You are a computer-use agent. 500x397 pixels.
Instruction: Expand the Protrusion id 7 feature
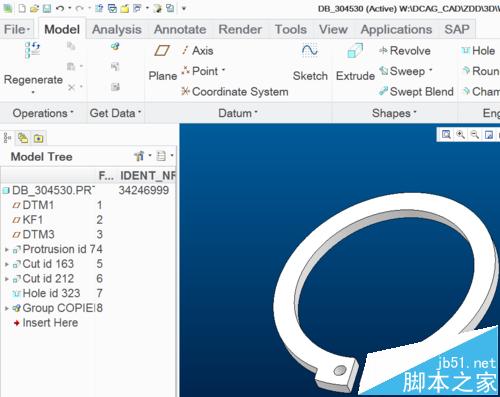(x=6, y=249)
